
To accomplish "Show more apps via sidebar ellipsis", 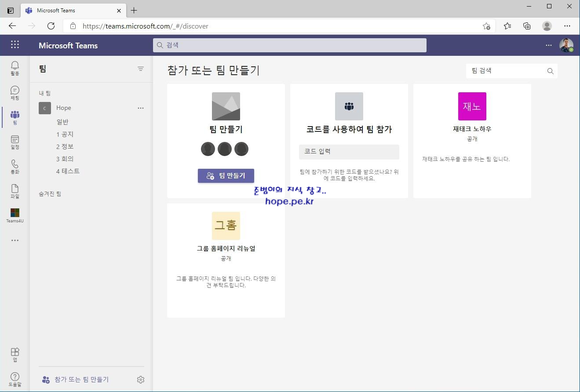I will coord(15,240).
